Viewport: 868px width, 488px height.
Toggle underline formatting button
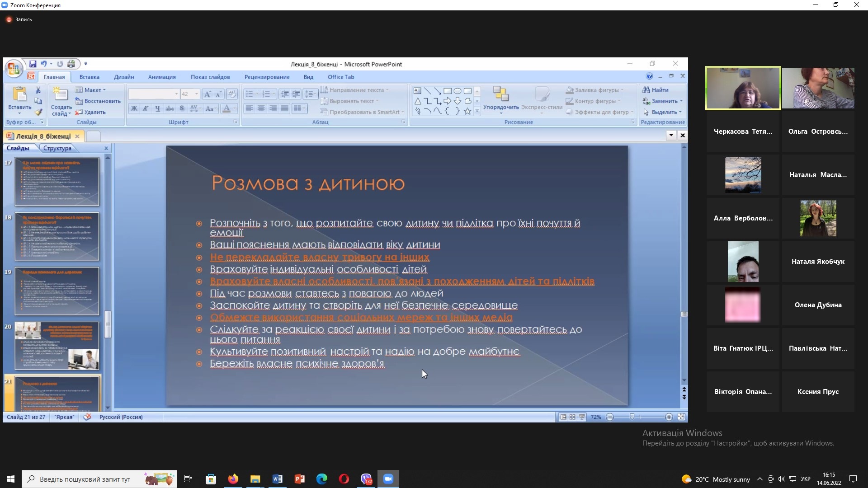(x=157, y=108)
